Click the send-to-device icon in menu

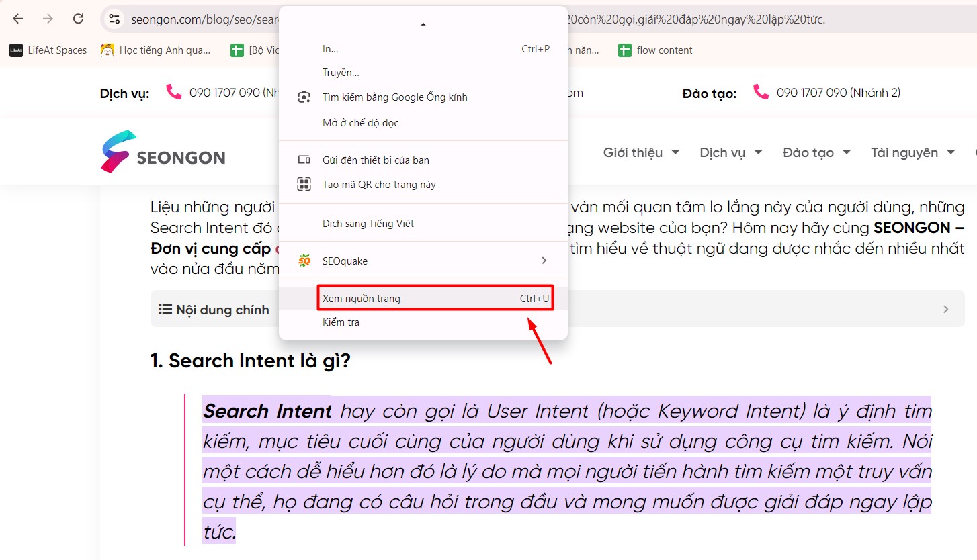pyautogui.click(x=304, y=160)
